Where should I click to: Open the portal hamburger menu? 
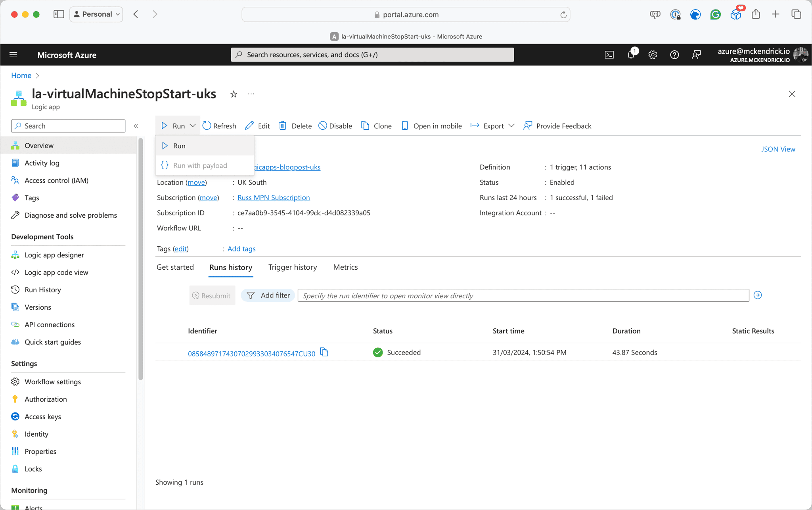pyautogui.click(x=13, y=55)
